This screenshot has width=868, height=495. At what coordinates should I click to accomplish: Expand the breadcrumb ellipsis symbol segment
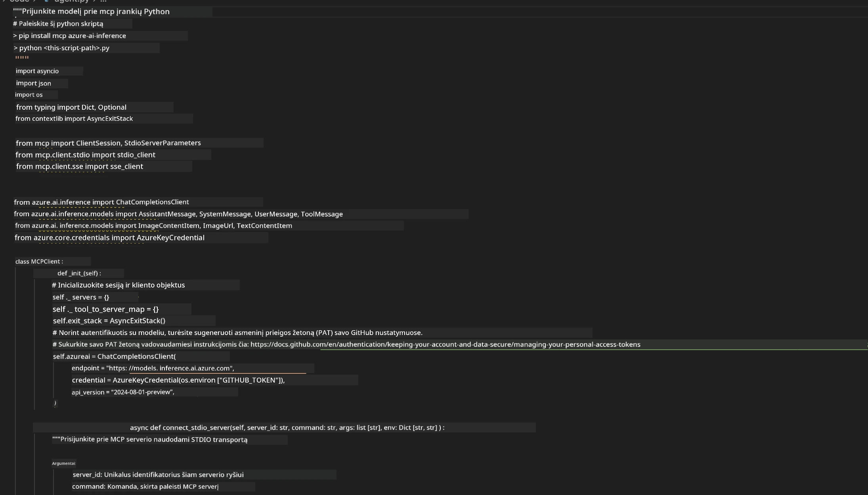(x=103, y=1)
